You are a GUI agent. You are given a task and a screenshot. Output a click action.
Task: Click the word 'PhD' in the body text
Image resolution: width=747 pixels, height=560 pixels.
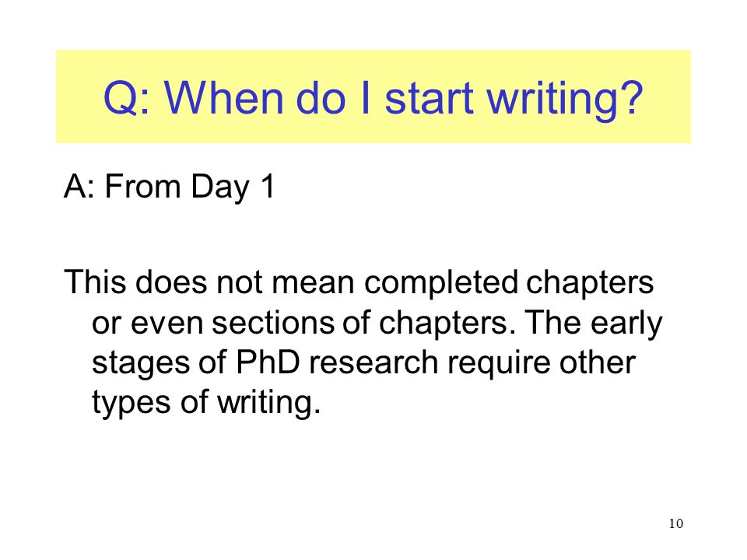coord(268,362)
